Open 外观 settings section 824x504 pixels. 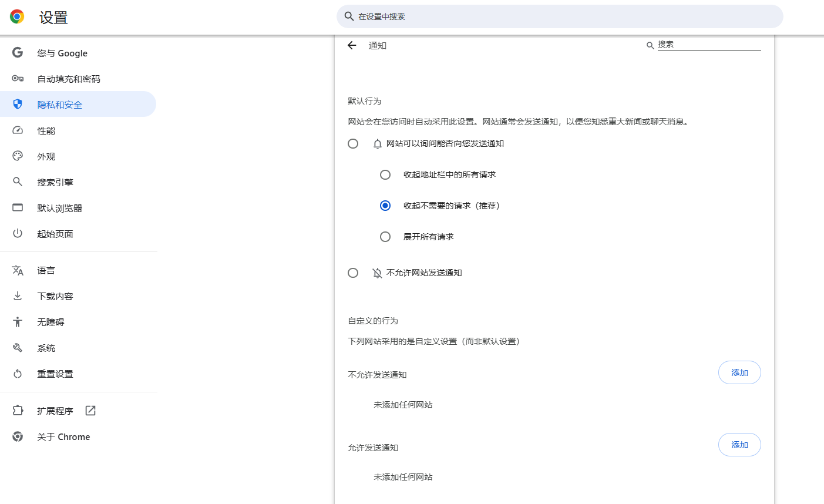click(78, 156)
